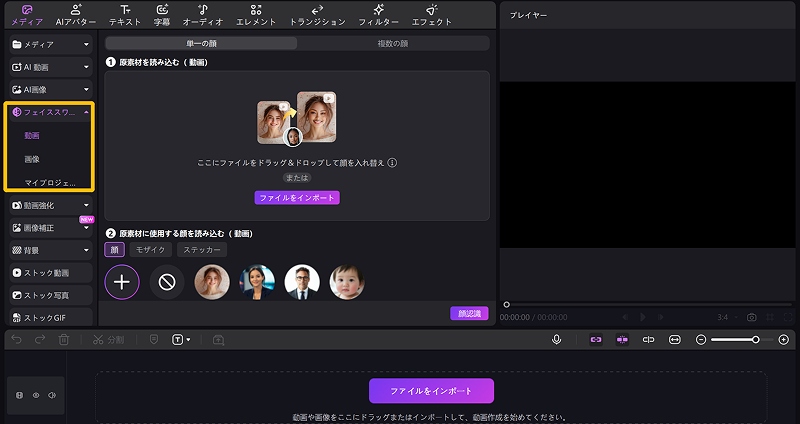
Task: Click the undo arrow in timeline toolbar
Action: point(17,340)
